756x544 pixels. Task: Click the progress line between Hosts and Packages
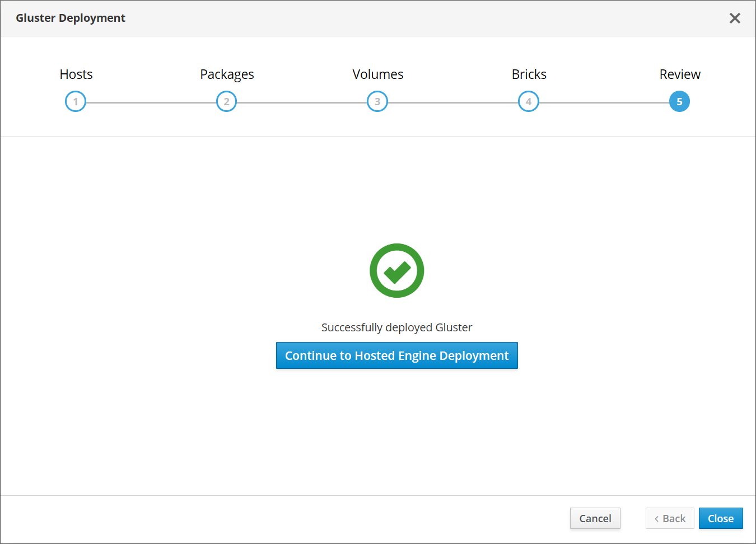(151, 102)
